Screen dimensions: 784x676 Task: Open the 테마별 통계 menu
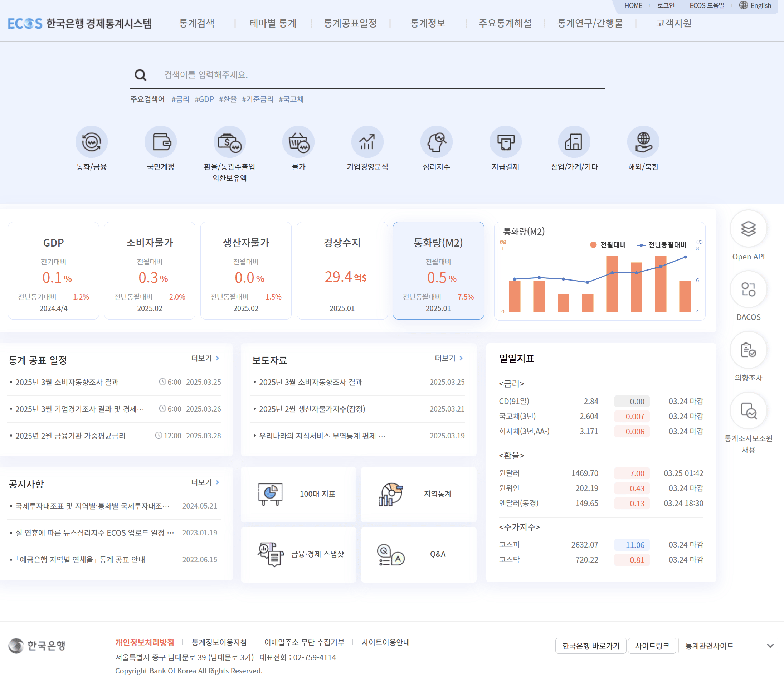tap(273, 24)
